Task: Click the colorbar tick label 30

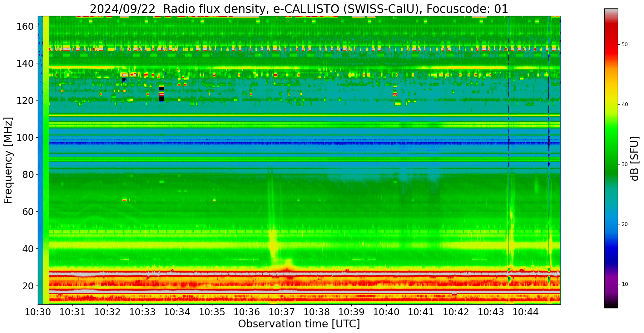Action: [625, 164]
